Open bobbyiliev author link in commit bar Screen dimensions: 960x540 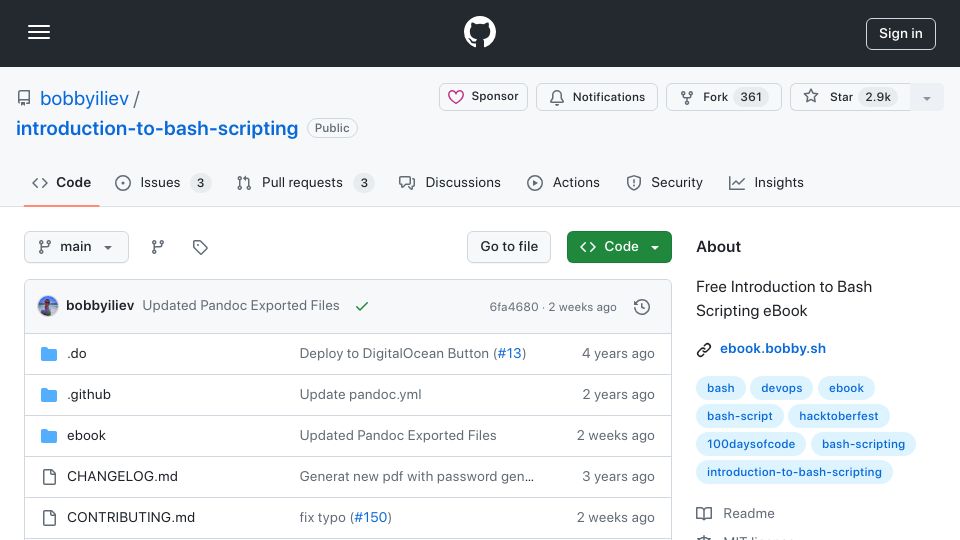[x=100, y=306]
